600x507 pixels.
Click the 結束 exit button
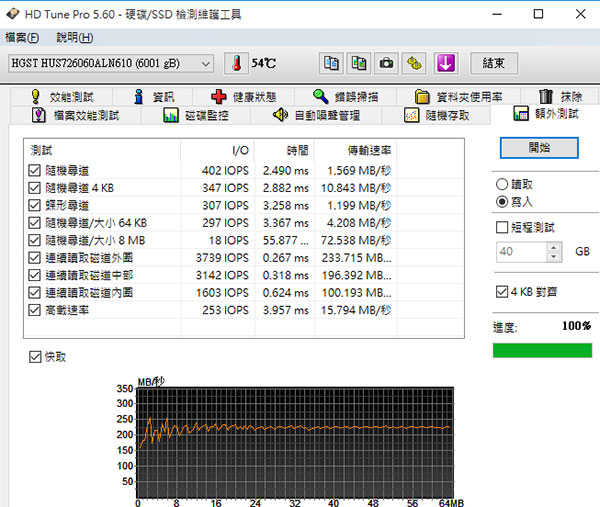[x=493, y=63]
